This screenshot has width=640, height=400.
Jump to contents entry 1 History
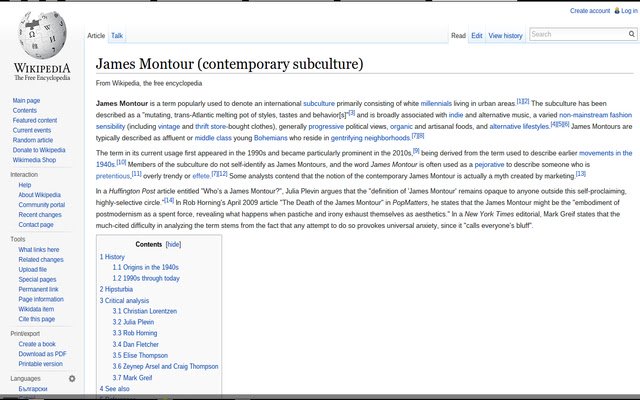coord(112,257)
